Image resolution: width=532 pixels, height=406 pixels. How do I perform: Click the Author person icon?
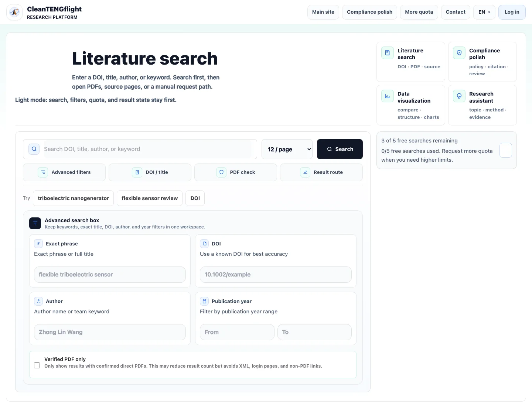click(x=38, y=301)
